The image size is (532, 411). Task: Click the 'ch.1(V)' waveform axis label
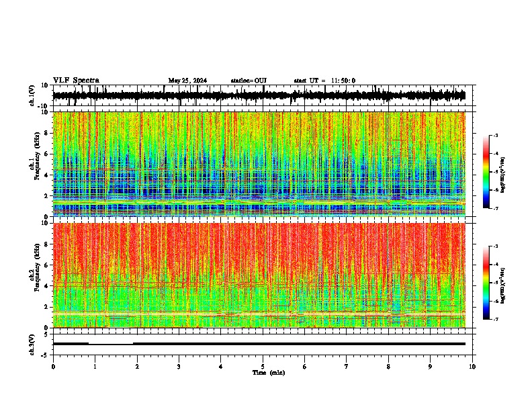(x=32, y=95)
